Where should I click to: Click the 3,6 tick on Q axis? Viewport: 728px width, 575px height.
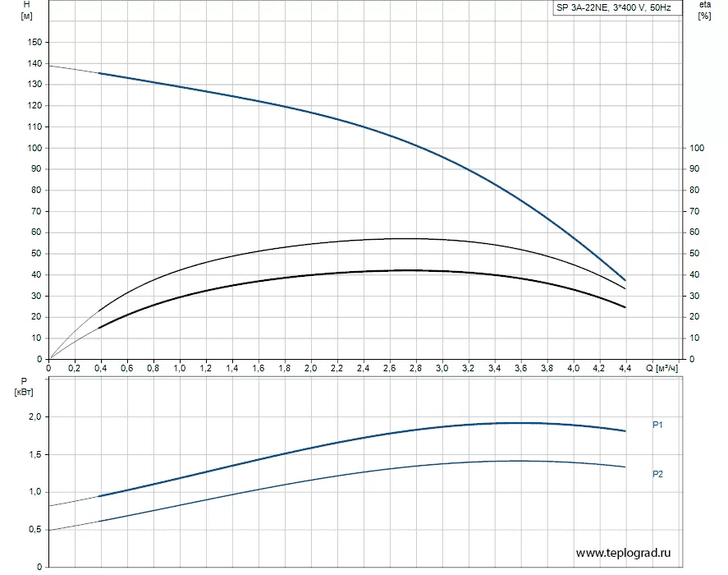pos(520,369)
